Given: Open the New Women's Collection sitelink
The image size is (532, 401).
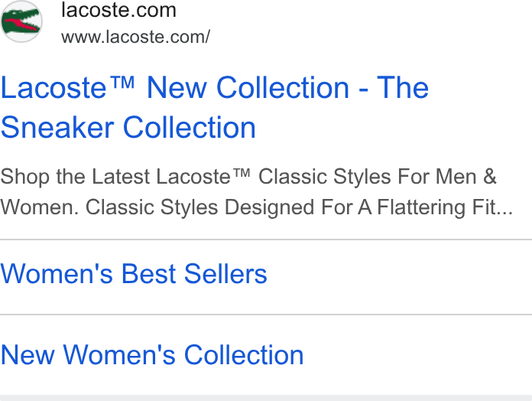Looking at the screenshot, I should coord(152,355).
